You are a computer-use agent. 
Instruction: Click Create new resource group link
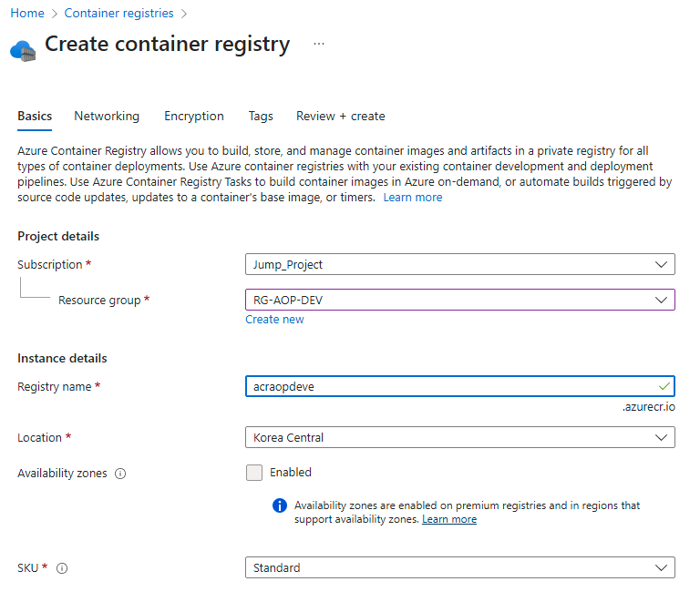point(274,320)
